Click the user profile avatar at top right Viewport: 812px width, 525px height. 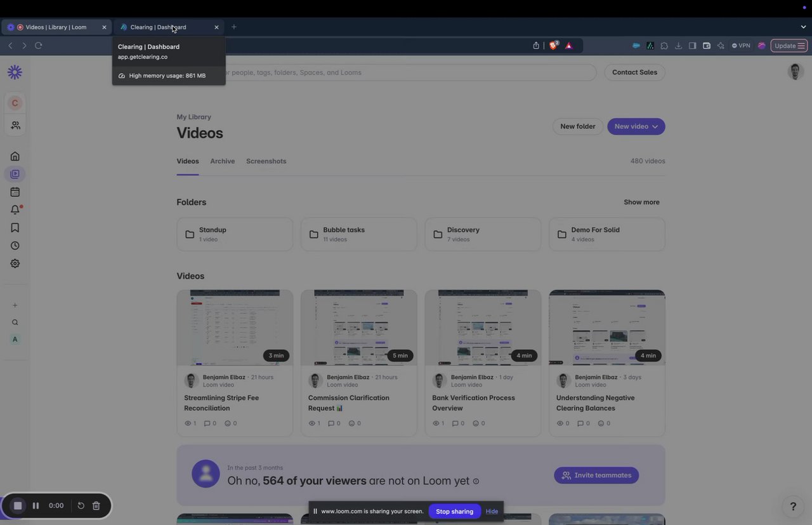pos(796,72)
